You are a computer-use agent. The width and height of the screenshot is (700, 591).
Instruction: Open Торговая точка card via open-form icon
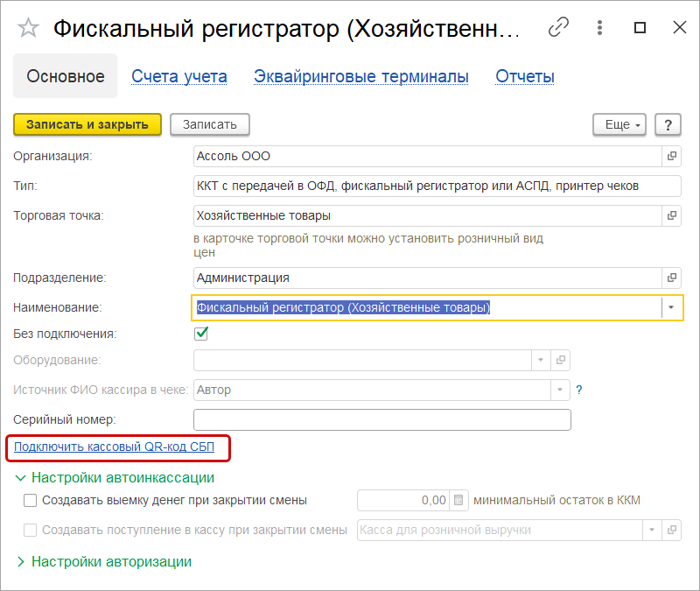[671, 215]
